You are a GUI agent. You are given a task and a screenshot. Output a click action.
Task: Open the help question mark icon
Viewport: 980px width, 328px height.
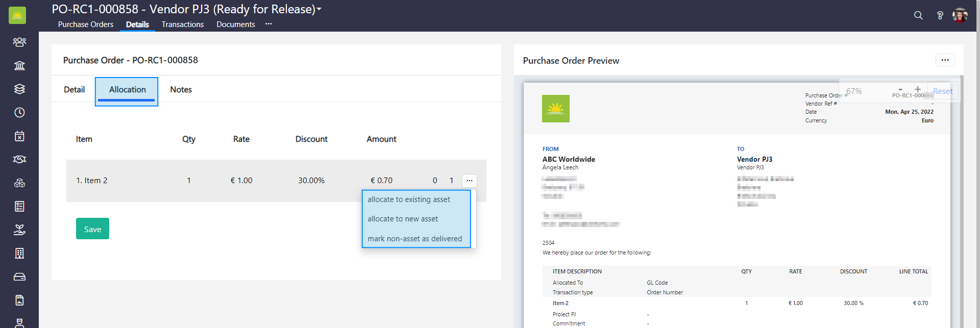coord(940,15)
